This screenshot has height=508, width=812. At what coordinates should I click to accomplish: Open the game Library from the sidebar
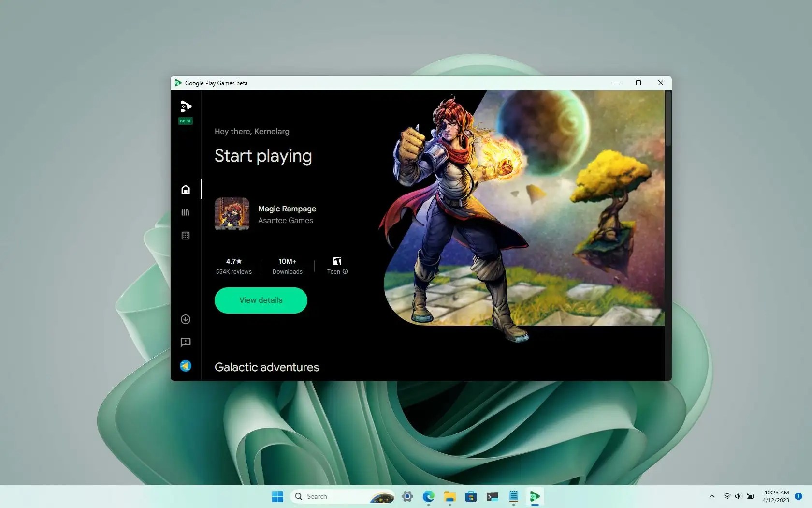pyautogui.click(x=185, y=212)
